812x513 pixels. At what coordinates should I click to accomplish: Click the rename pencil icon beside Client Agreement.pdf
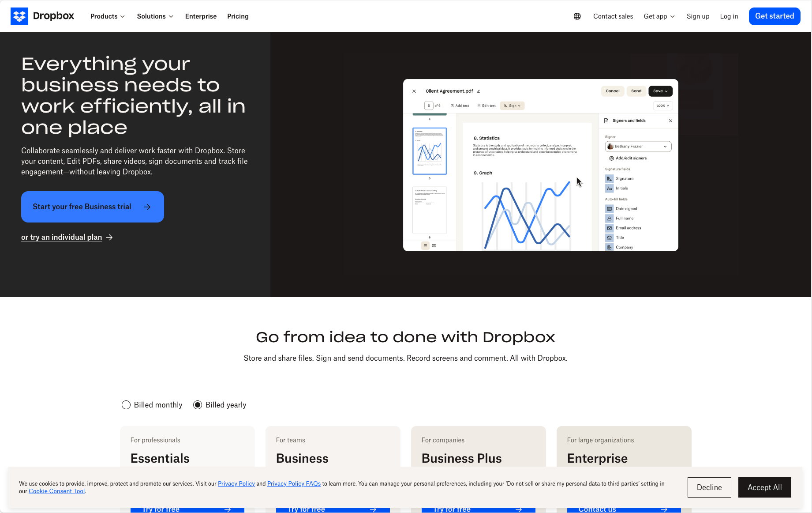click(x=479, y=91)
